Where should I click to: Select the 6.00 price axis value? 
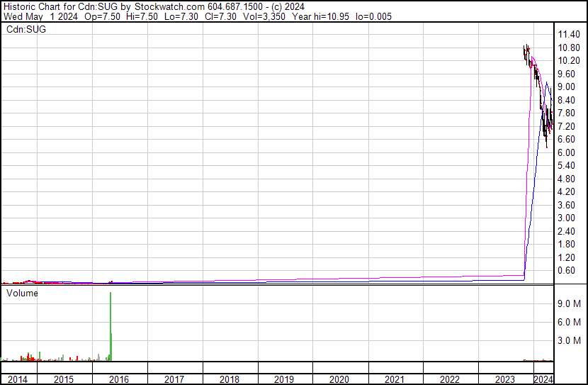[x=566, y=152]
